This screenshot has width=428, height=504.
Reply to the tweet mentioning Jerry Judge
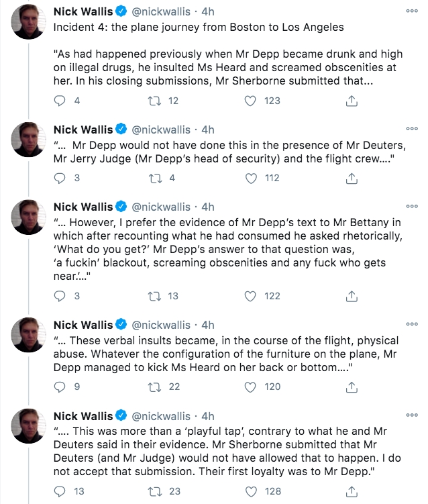point(60,179)
